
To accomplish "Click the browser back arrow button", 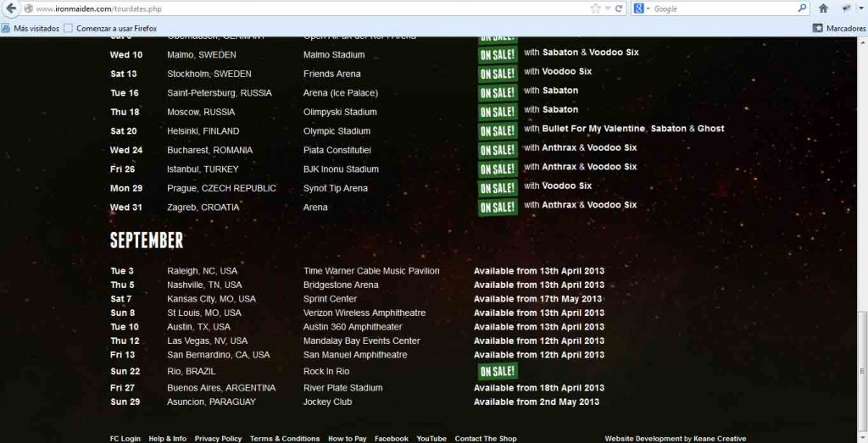I will coord(10,8).
